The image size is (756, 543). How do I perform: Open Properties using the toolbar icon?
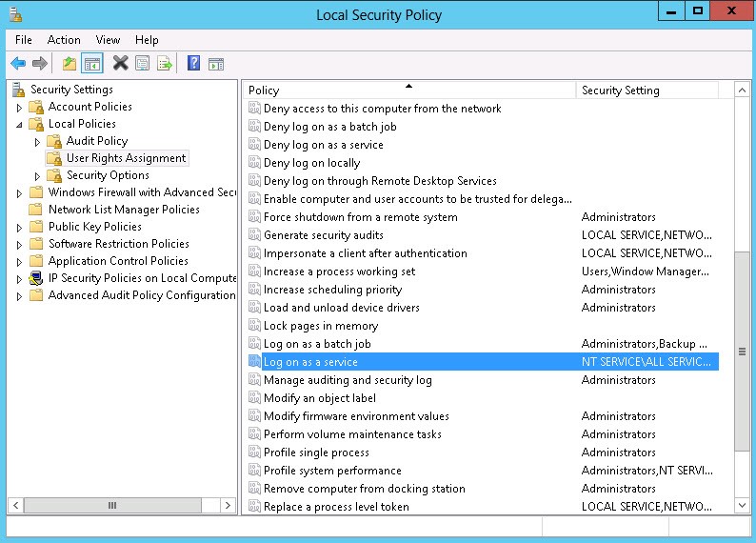click(143, 64)
